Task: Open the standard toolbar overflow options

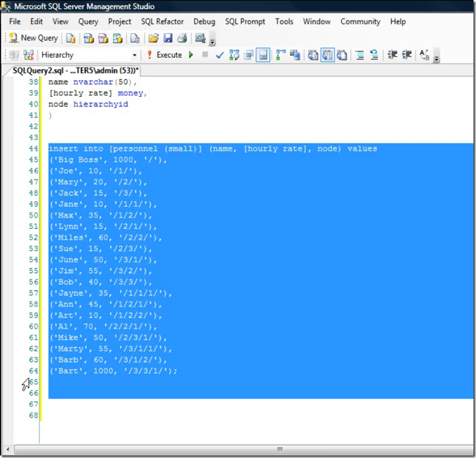Action: [x=213, y=41]
